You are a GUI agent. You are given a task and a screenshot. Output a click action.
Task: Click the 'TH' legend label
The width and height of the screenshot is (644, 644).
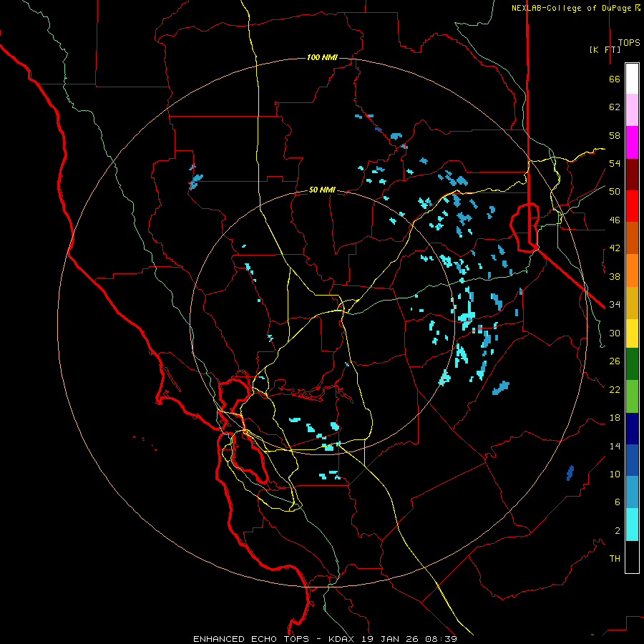pyautogui.click(x=615, y=559)
